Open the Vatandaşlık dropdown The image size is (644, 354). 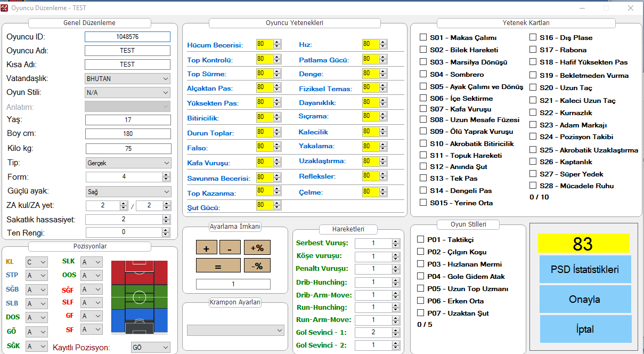pyautogui.click(x=128, y=78)
